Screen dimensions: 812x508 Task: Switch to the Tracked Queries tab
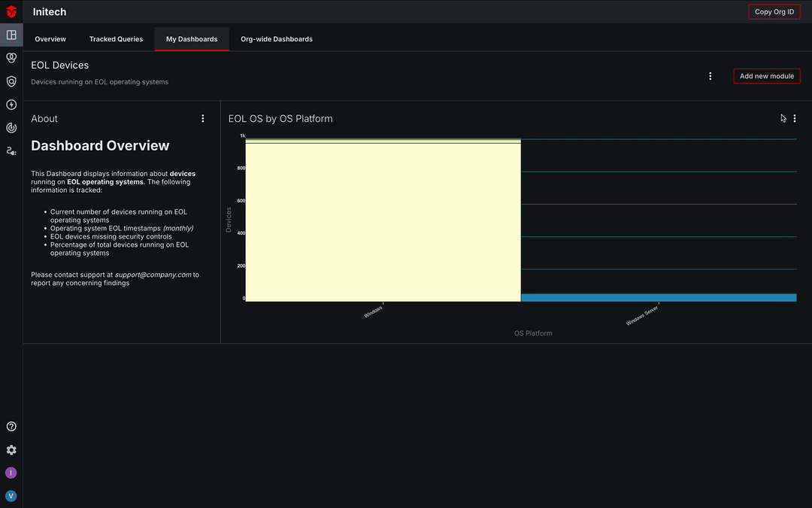click(116, 39)
